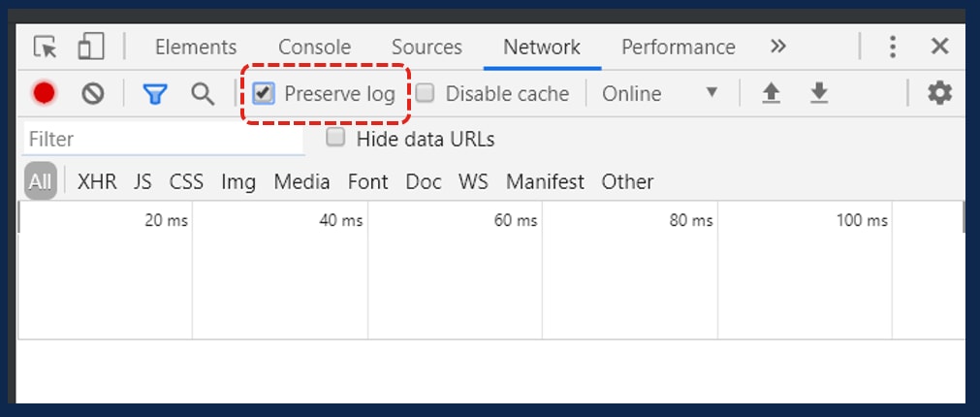Toggle the blue filter funnel icon

pyautogui.click(x=154, y=94)
